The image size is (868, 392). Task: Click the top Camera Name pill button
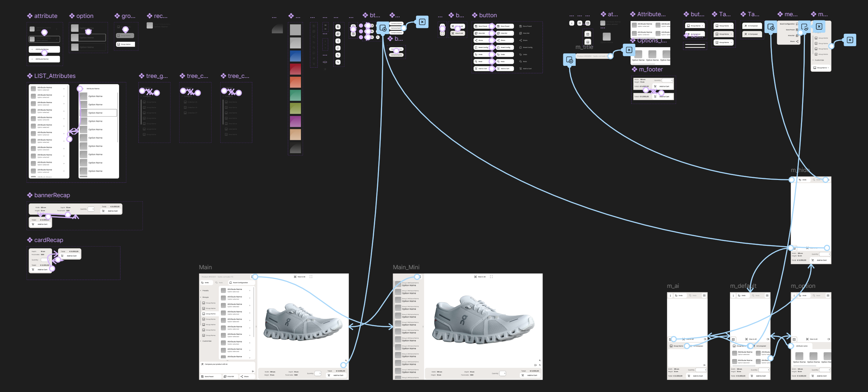click(x=396, y=23)
